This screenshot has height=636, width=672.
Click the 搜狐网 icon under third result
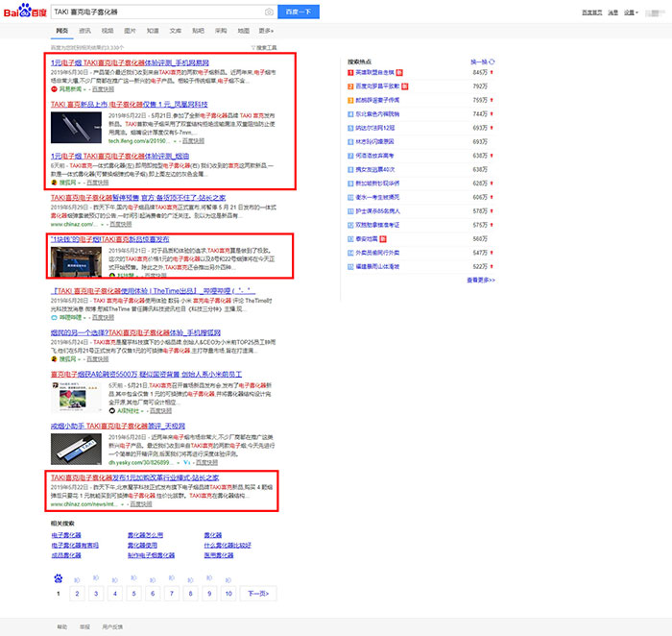tap(54, 183)
